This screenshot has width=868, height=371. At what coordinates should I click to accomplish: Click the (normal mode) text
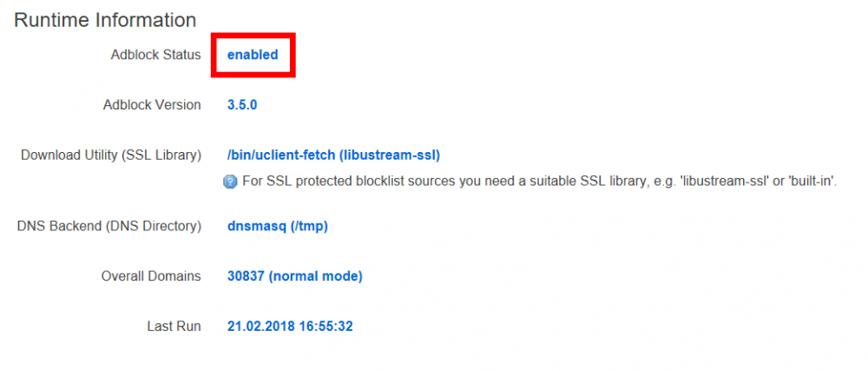pyautogui.click(x=316, y=276)
